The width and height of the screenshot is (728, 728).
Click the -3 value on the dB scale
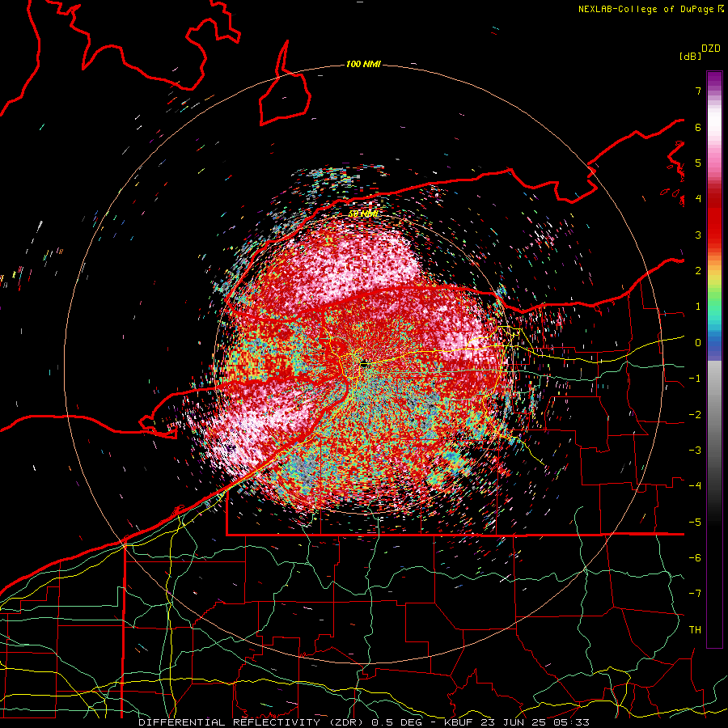[695, 451]
